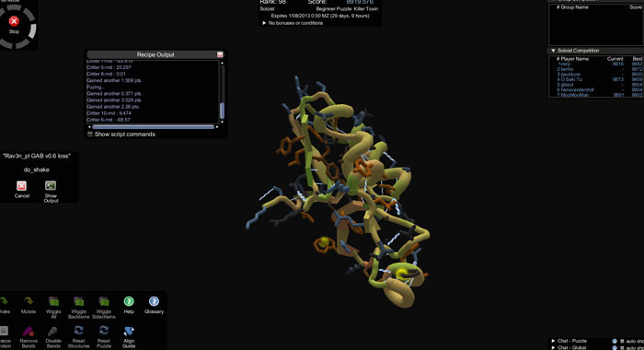Viewport: 644px width, 350px height.
Task: Open the Glossary
Action: pyautogui.click(x=154, y=305)
